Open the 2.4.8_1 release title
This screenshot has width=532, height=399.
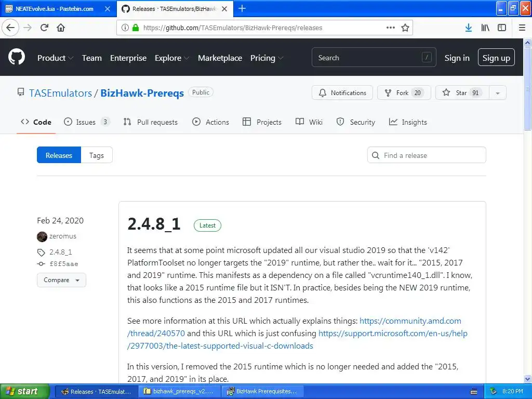pos(154,224)
